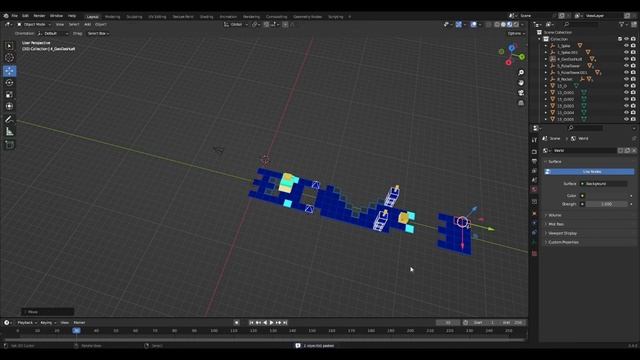Image resolution: width=640 pixels, height=360 pixels.
Task: Switch to the Shading workspace tab
Action: (x=206, y=17)
